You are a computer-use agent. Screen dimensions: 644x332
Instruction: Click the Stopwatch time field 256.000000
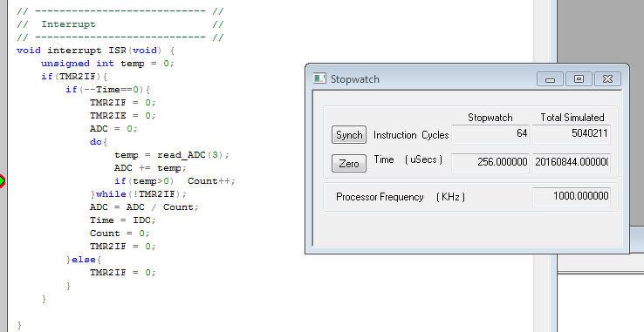click(490, 162)
